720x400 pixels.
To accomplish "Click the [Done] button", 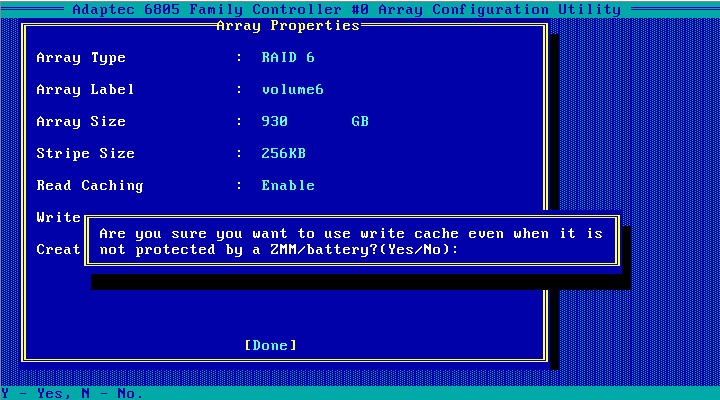I will (270, 345).
